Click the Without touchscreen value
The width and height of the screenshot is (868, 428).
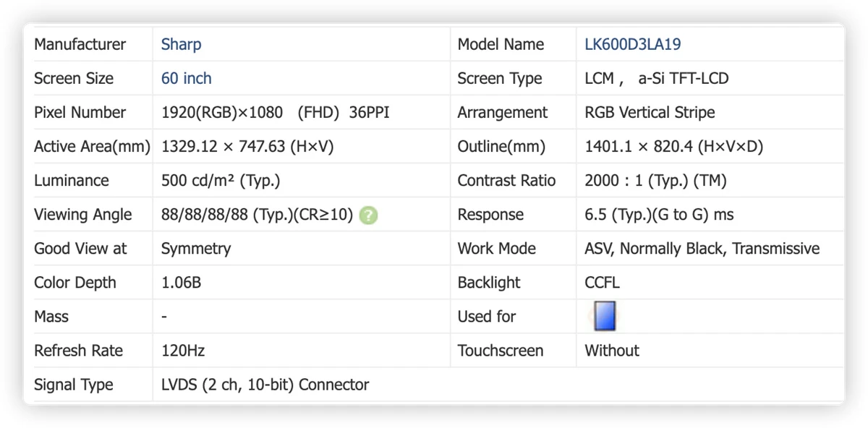[x=612, y=351]
